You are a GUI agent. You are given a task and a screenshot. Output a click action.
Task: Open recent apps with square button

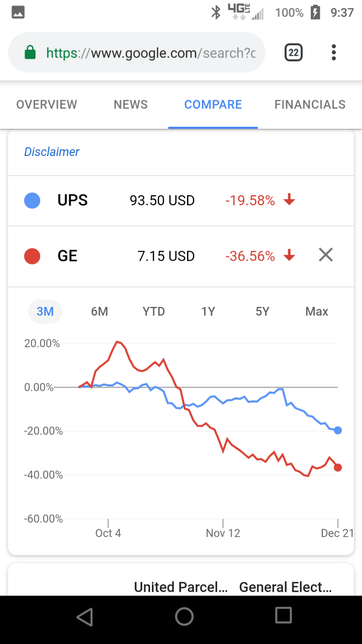pyautogui.click(x=284, y=615)
